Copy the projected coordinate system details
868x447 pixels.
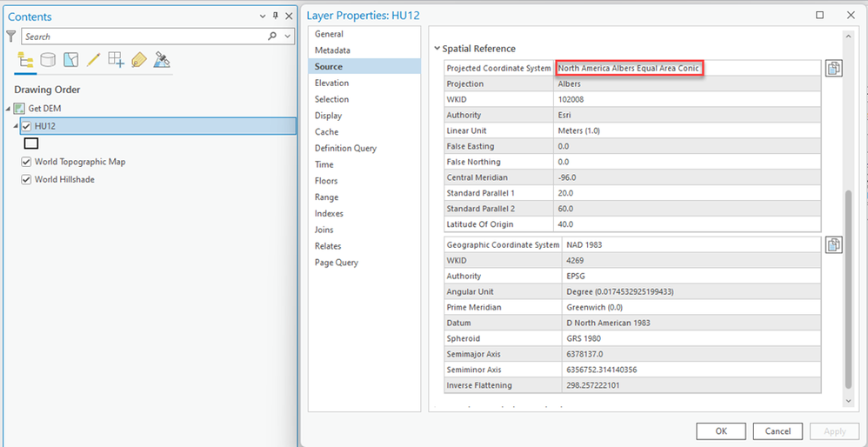click(833, 69)
